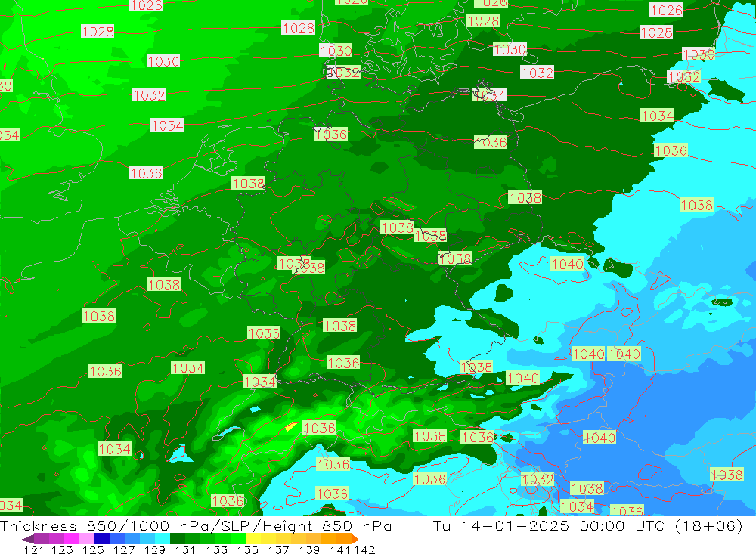Click the legend value 141
756x554 pixels.
pos(340,550)
